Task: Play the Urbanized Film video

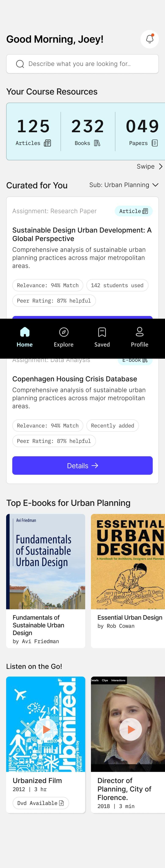Action: tap(46, 729)
